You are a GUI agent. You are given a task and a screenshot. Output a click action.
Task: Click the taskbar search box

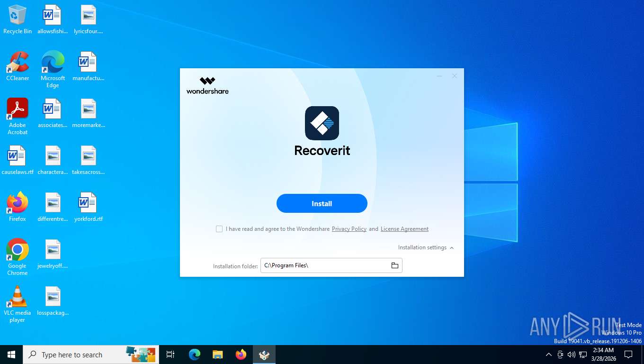click(x=91, y=355)
